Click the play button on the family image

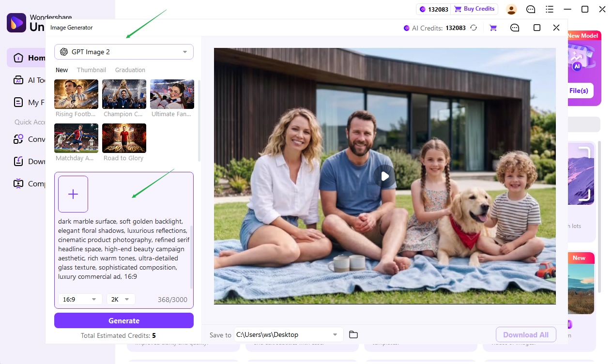384,176
